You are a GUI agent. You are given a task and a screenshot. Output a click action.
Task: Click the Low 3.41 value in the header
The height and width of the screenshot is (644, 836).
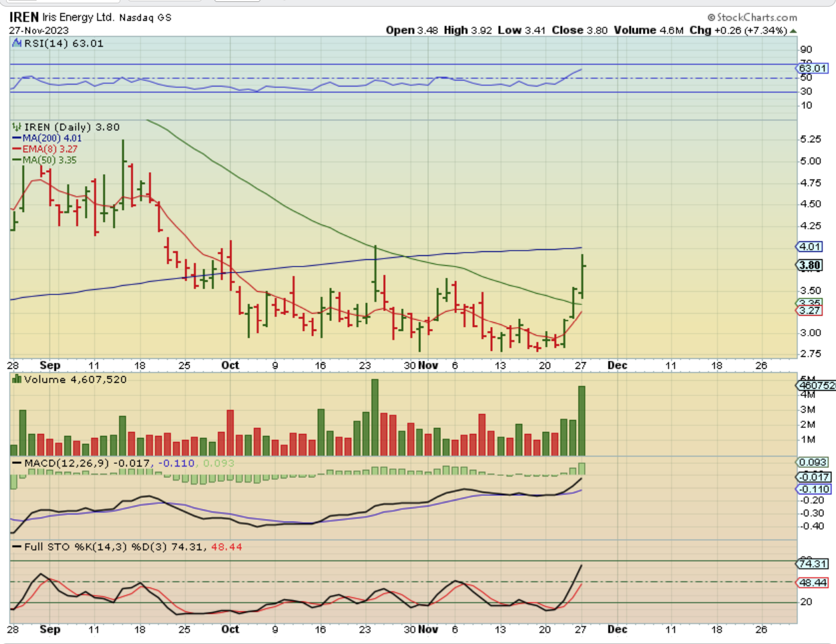point(522,31)
